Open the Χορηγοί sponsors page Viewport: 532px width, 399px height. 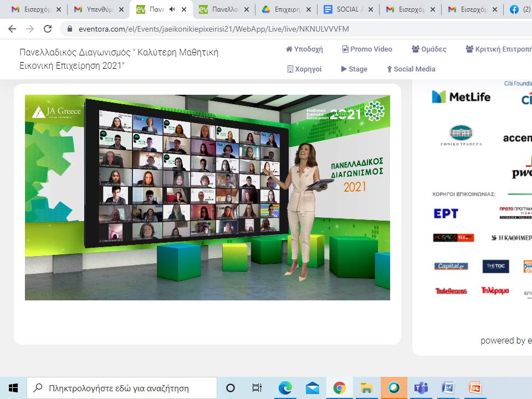coord(304,69)
